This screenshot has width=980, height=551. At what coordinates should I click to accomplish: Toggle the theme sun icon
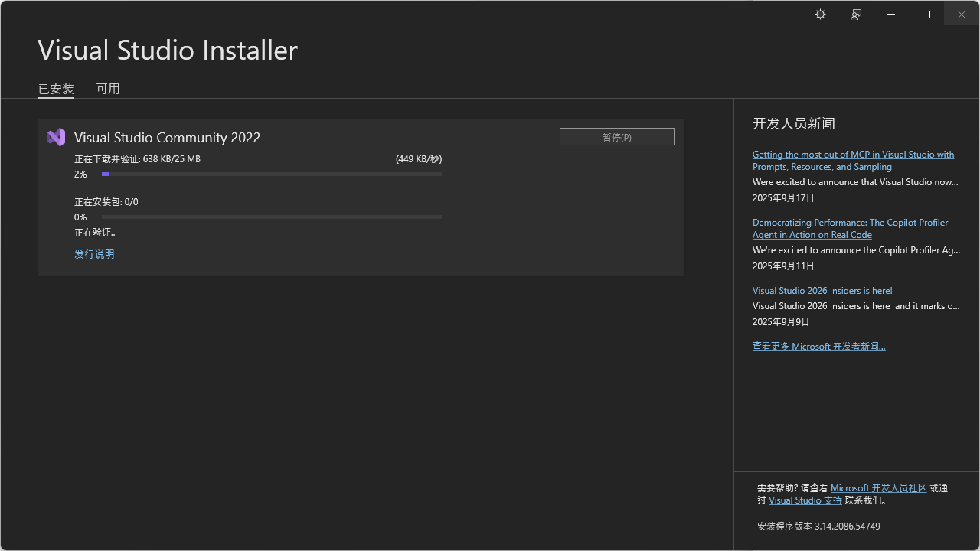[820, 15]
